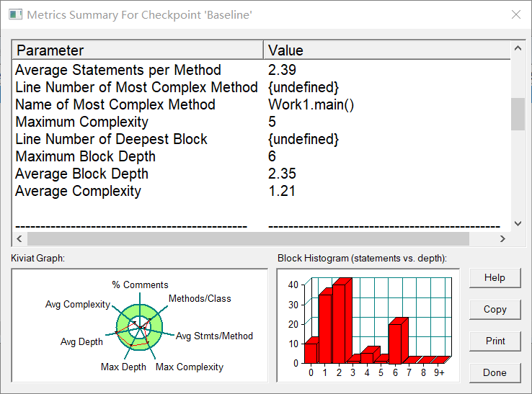This screenshot has width=532, height=394.
Task: Click the vertical scrollbar thumb
Action: click(x=518, y=114)
